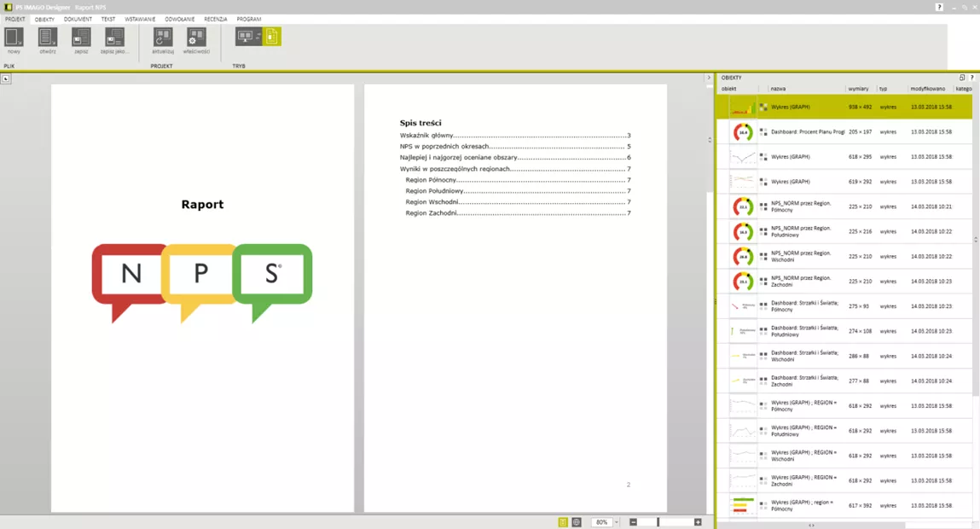Click the zoom out minus button

(x=634, y=522)
